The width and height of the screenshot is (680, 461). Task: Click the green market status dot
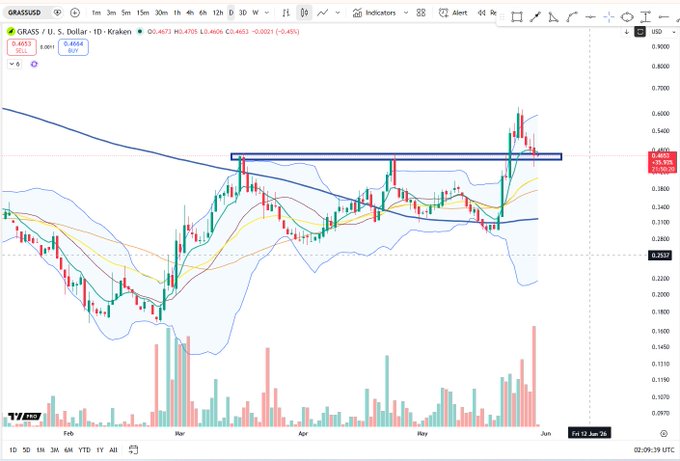coord(140,32)
